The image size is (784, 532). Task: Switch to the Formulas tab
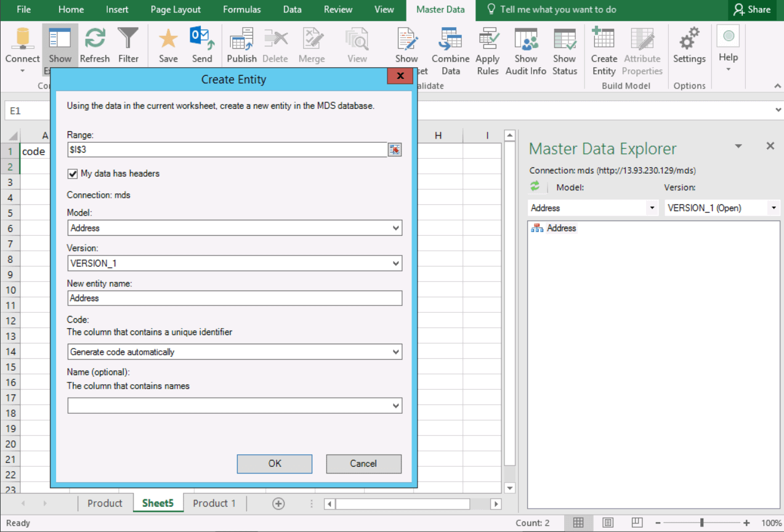click(x=242, y=10)
